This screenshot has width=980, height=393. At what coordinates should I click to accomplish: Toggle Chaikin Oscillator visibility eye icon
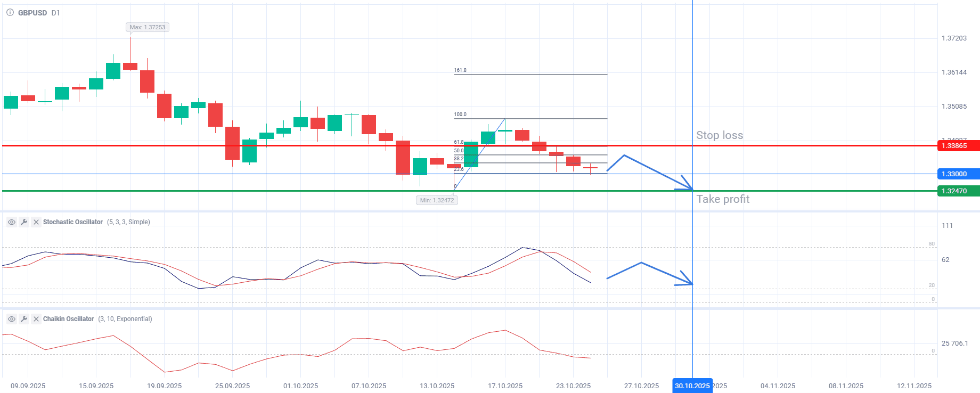click(x=11, y=319)
